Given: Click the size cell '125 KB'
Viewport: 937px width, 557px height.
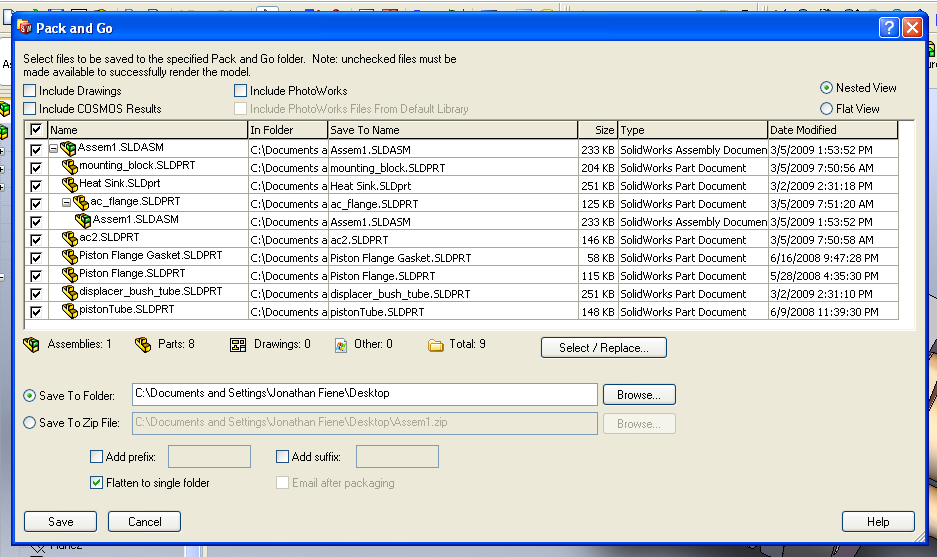Looking at the screenshot, I should tap(598, 204).
